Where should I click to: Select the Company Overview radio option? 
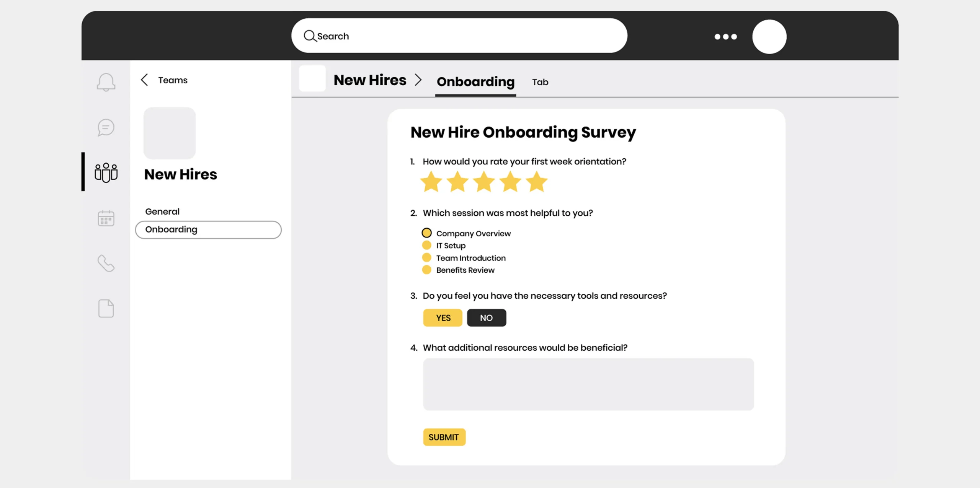click(x=426, y=233)
